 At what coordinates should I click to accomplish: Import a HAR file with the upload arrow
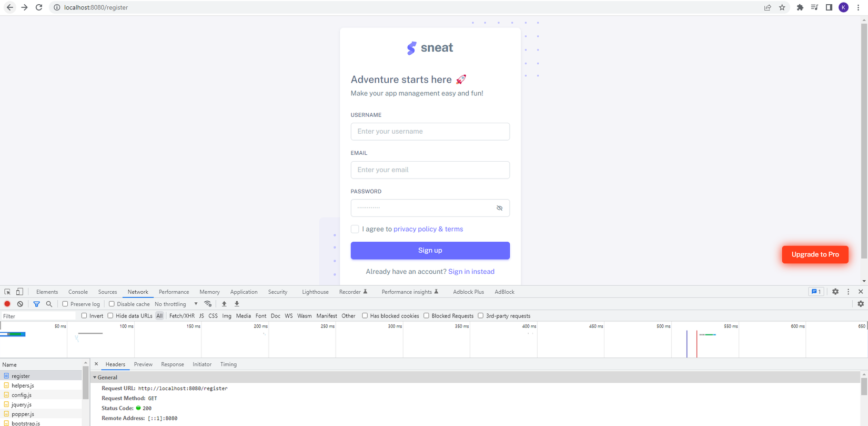pyautogui.click(x=224, y=304)
